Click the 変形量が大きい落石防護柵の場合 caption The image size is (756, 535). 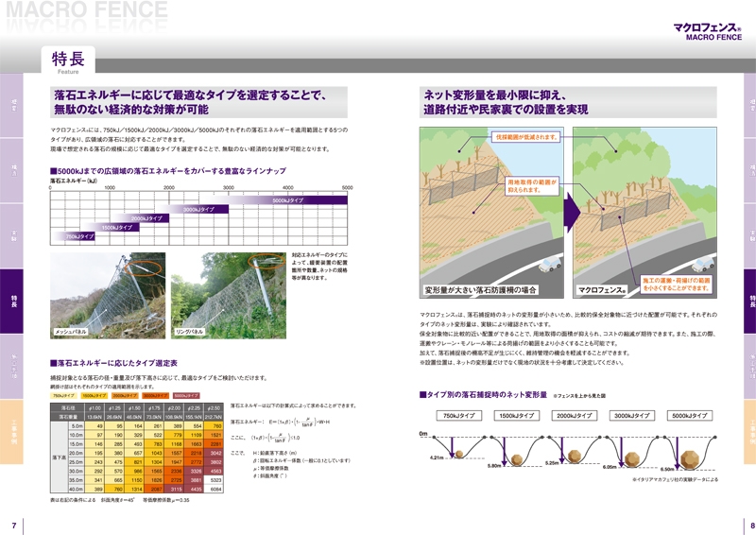(480, 290)
